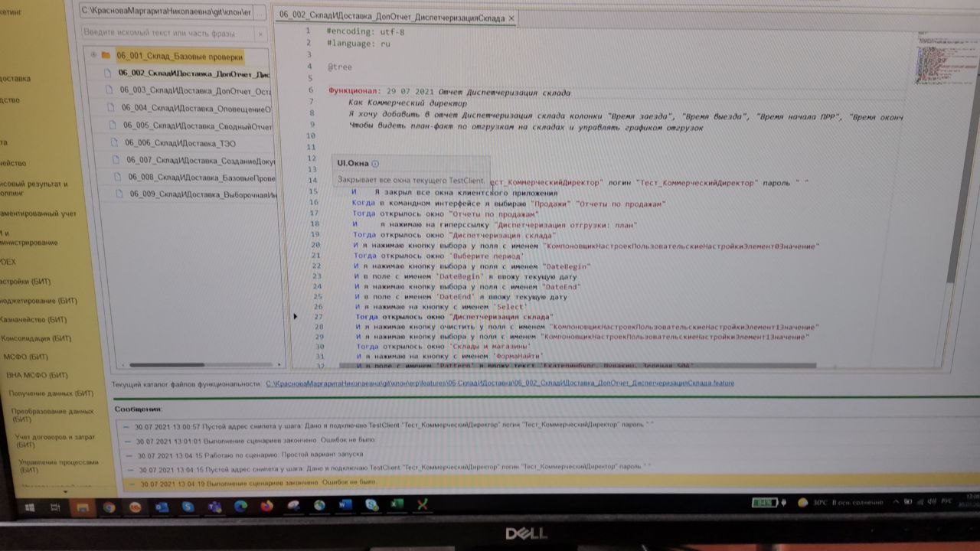Click the browse button next to the path field
The height and width of the screenshot is (551, 980).
tap(259, 12)
